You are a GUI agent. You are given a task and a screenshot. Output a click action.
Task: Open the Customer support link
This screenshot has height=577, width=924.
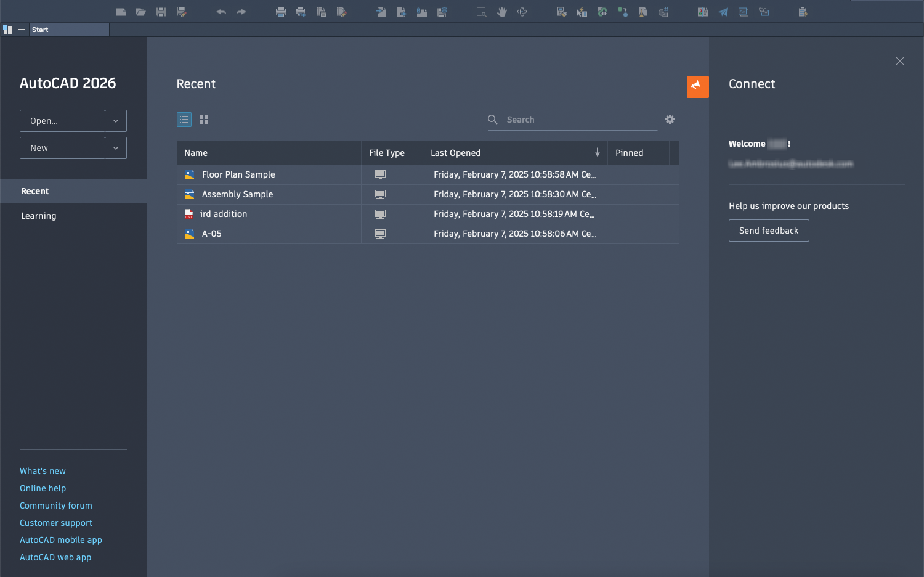(56, 523)
